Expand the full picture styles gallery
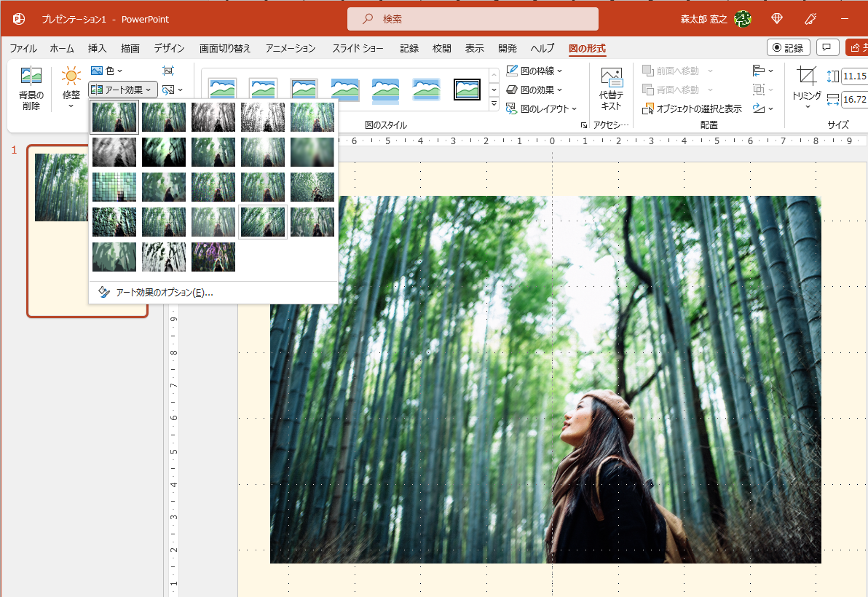The height and width of the screenshot is (597, 868). click(x=494, y=104)
